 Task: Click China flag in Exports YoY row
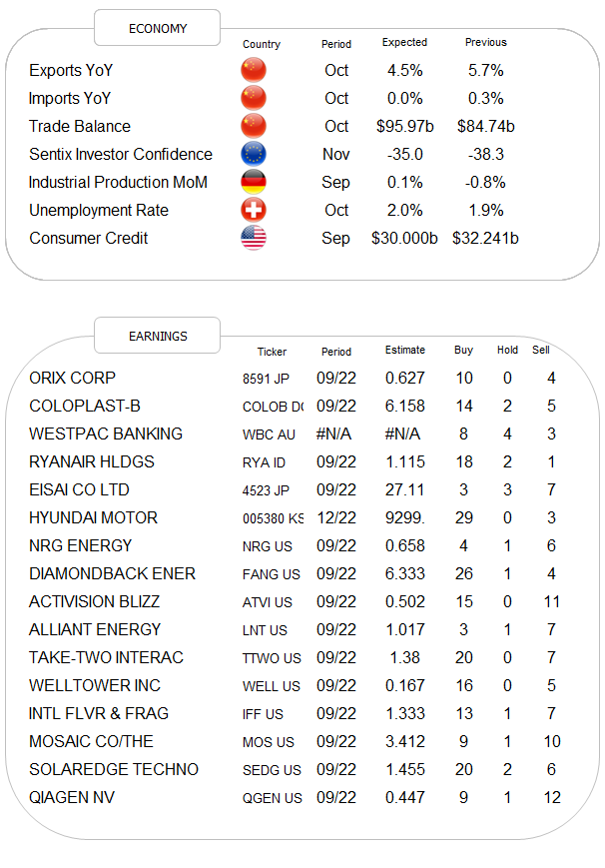[x=254, y=70]
